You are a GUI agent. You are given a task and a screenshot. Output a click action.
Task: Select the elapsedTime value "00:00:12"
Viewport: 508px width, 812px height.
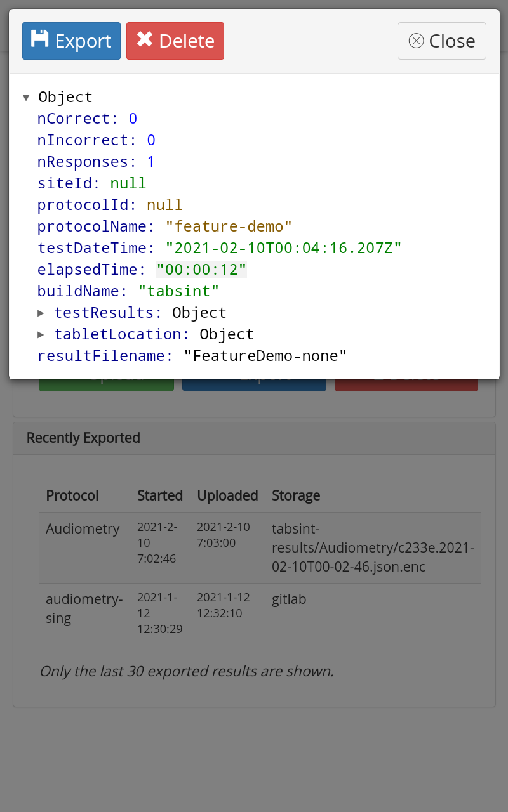tap(201, 270)
